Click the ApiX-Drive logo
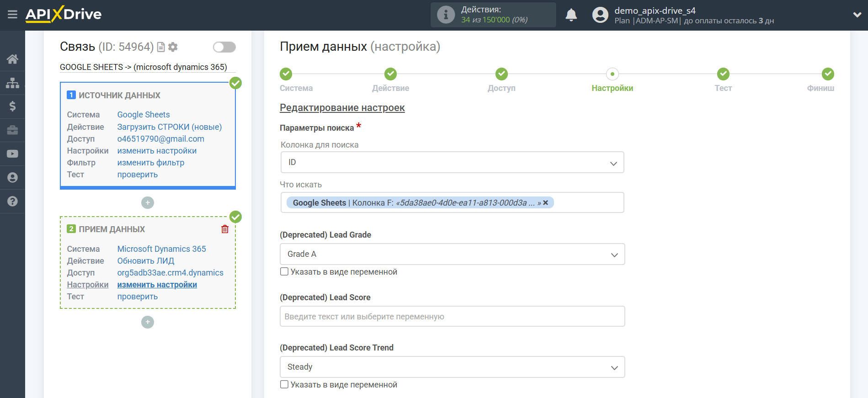Screen dimensions: 868x398 64,14
